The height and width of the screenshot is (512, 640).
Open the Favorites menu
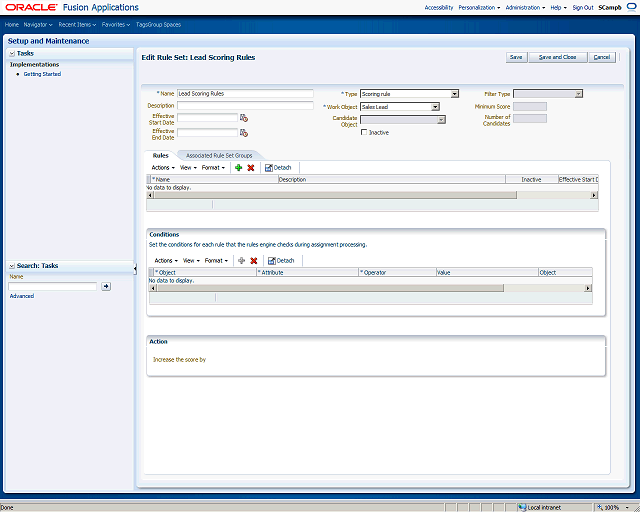[x=116, y=24]
